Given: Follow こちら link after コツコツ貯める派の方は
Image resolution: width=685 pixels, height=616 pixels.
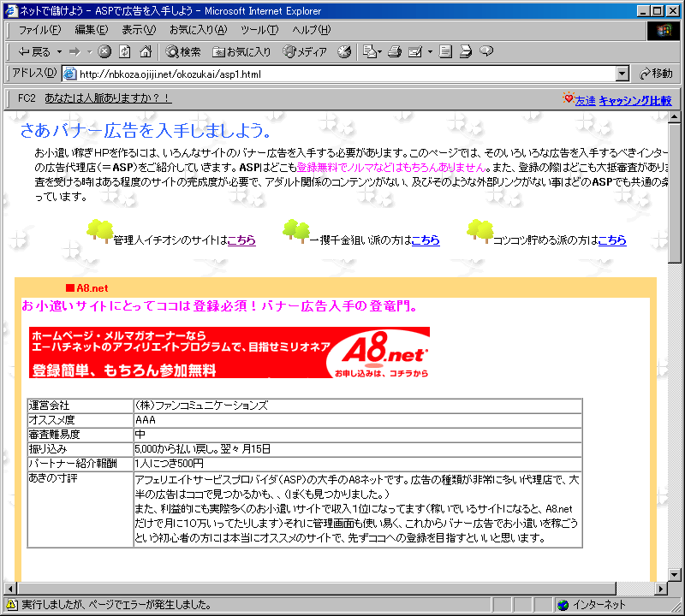Looking at the screenshot, I should pyautogui.click(x=612, y=240).
